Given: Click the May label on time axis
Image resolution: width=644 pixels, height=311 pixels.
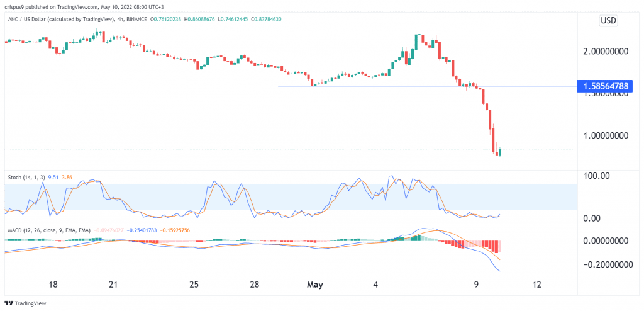Looking at the screenshot, I should coord(316,285).
